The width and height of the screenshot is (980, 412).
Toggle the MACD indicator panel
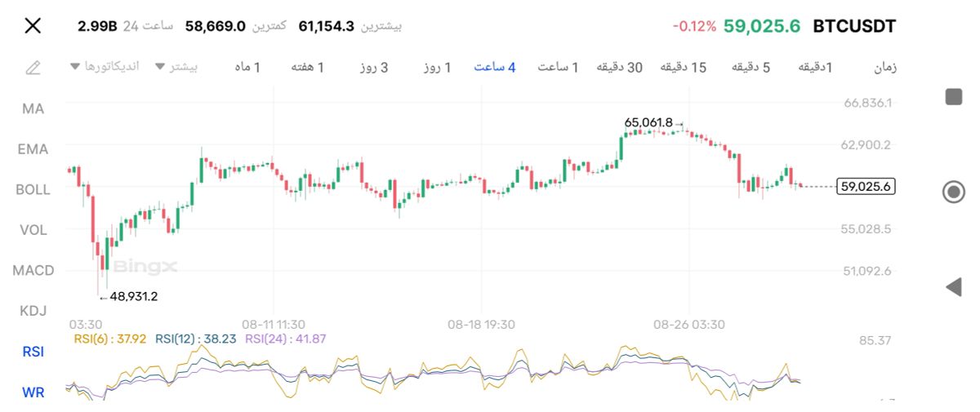tap(33, 270)
